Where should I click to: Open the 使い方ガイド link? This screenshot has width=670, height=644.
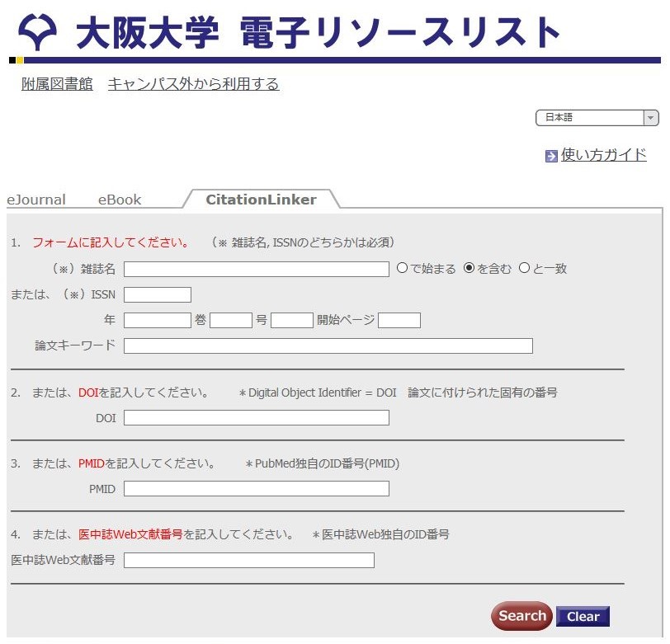[603, 154]
